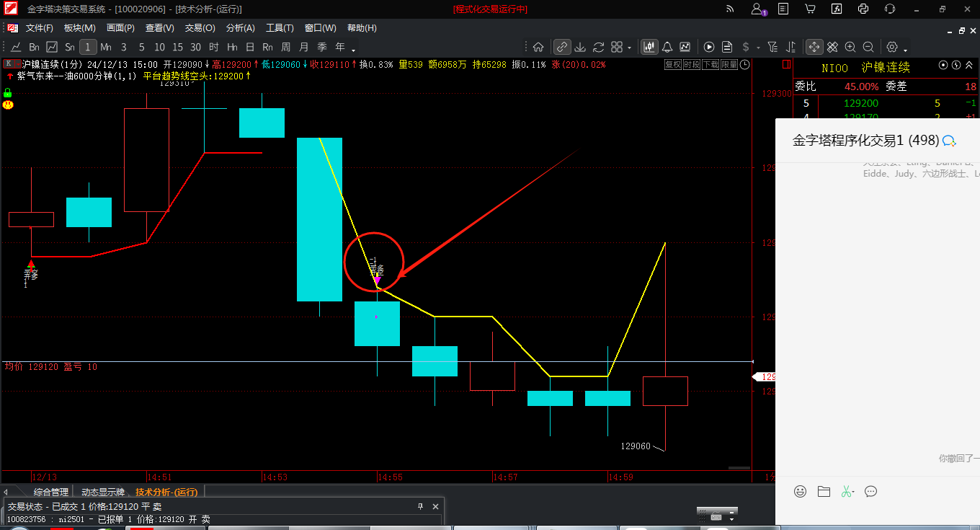Image resolution: width=980 pixels, height=530 pixels.
Task: Click the Home icon in toolbar
Action: point(538,47)
